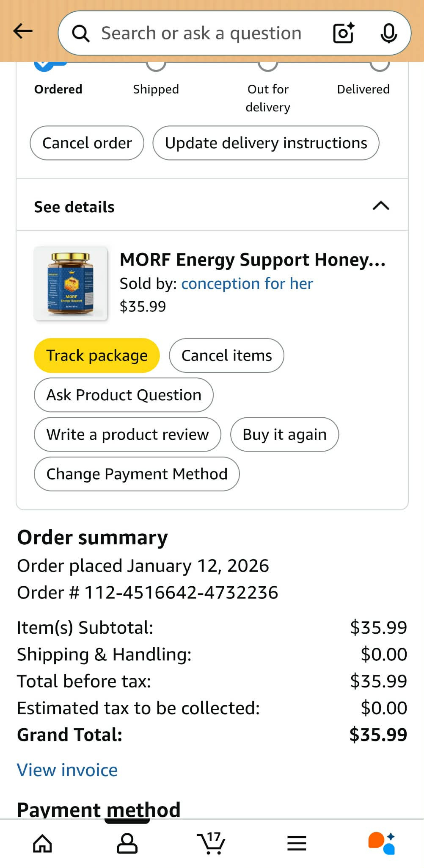
Task: Open the shopping cart with 17 items
Action: point(211,843)
